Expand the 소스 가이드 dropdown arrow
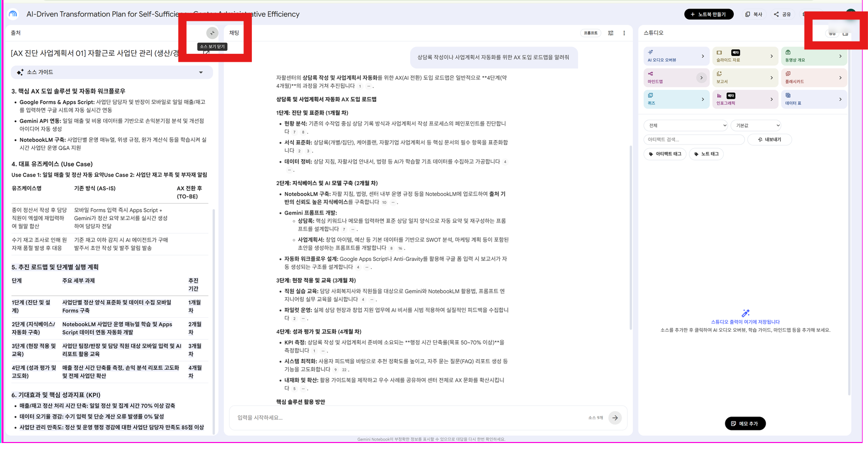 [x=201, y=72]
